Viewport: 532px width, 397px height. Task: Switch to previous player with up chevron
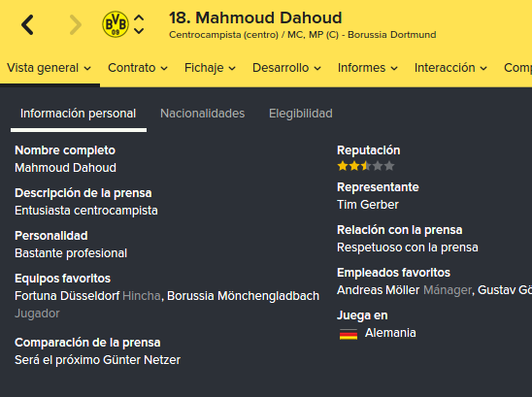[139, 18]
